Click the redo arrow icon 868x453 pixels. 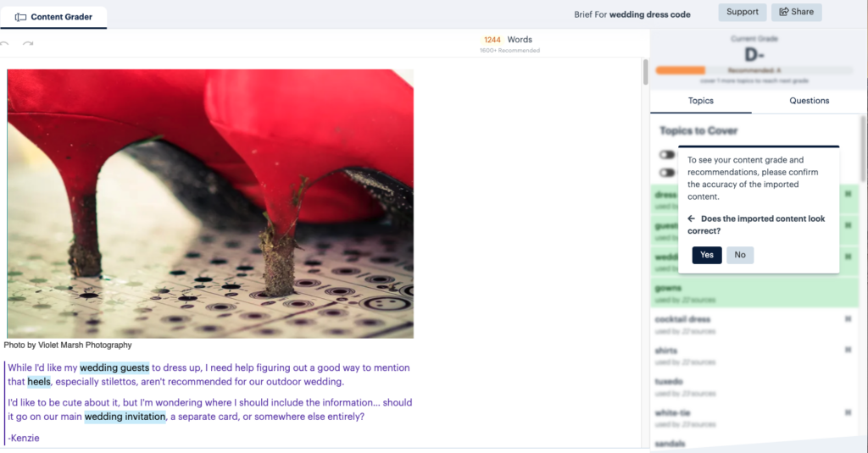[28, 44]
